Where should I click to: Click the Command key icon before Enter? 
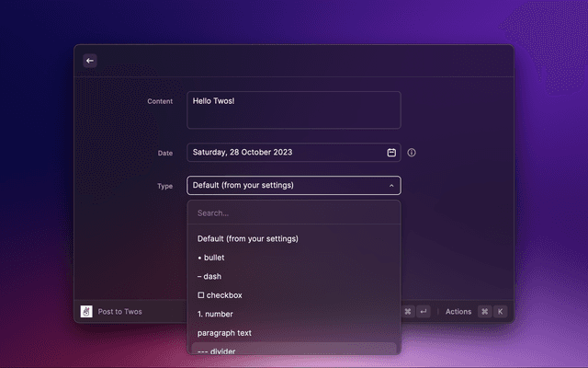(408, 311)
